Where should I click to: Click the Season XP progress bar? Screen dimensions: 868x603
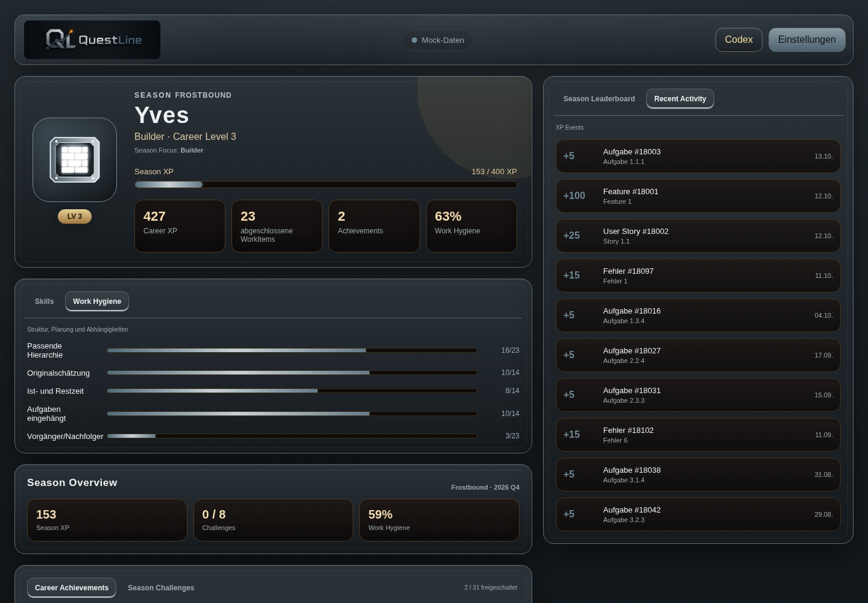click(325, 185)
